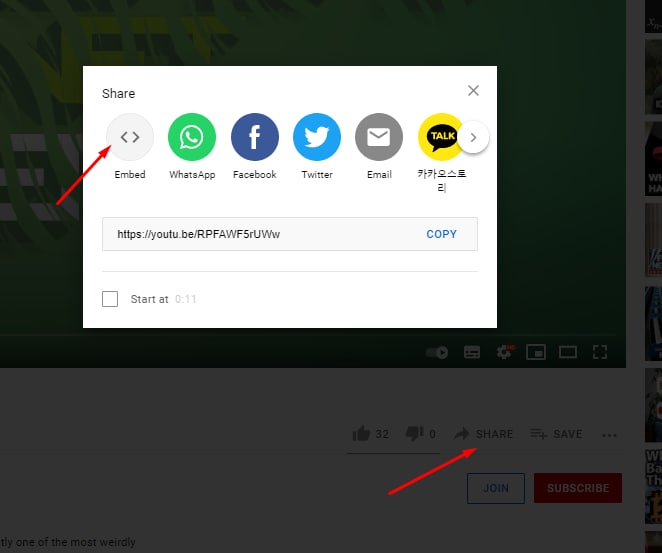Viewport: 662px width, 553px height.
Task: Show more share options with next arrow
Action: [473, 137]
